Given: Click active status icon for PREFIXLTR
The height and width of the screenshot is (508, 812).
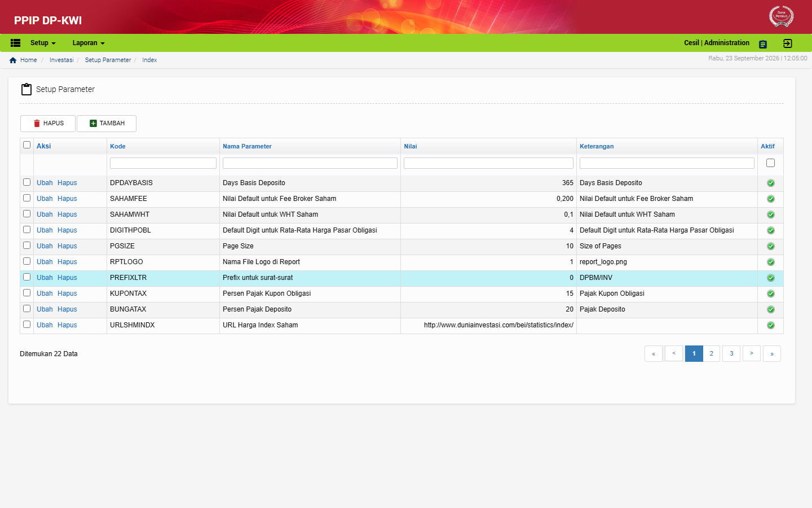Looking at the screenshot, I should [x=771, y=278].
